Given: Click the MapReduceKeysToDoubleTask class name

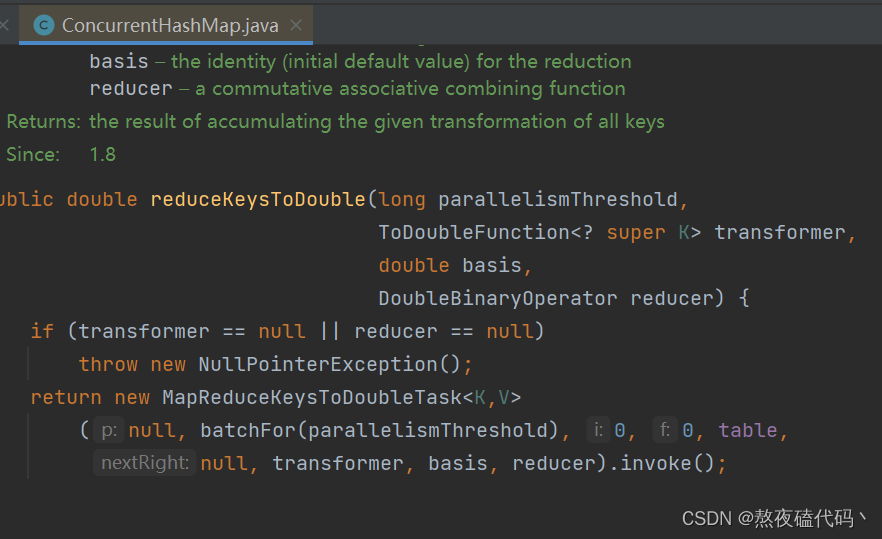Looking at the screenshot, I should pos(312,397).
